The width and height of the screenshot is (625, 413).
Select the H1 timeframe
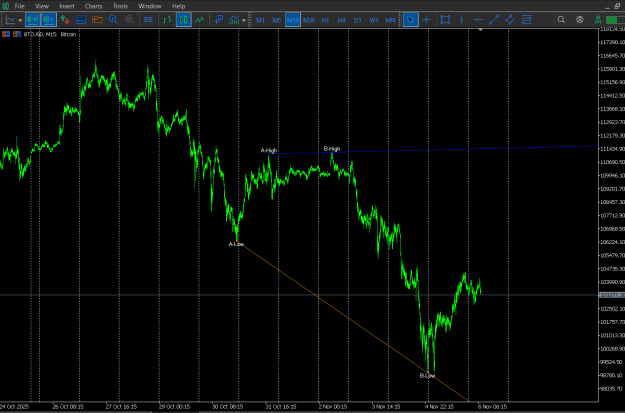pos(325,20)
